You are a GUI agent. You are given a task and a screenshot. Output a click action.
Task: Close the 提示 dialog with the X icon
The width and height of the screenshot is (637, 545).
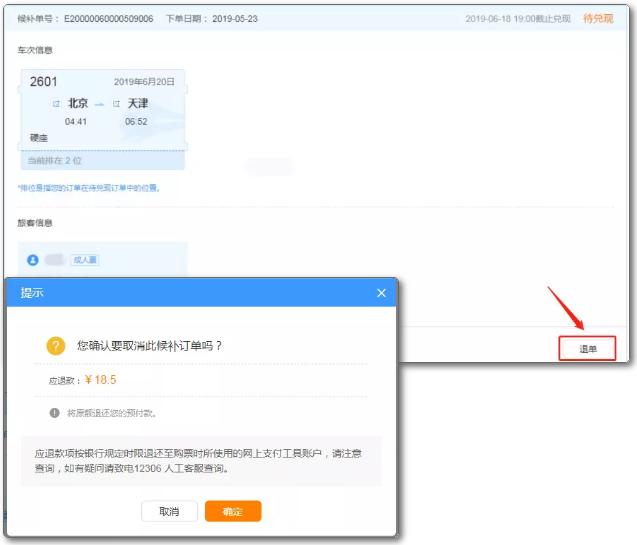[x=381, y=293]
